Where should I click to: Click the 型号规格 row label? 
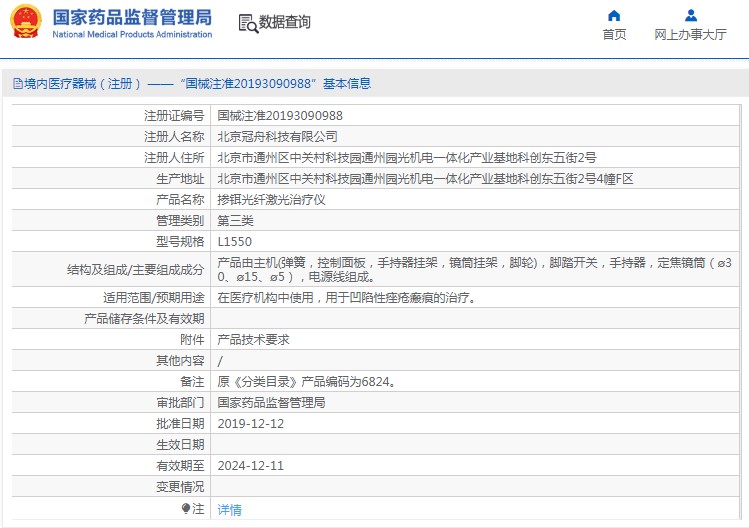click(180, 242)
